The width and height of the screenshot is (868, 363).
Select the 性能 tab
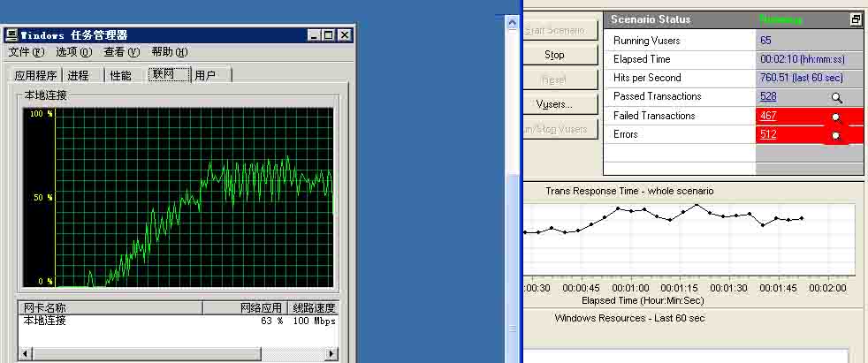[121, 76]
